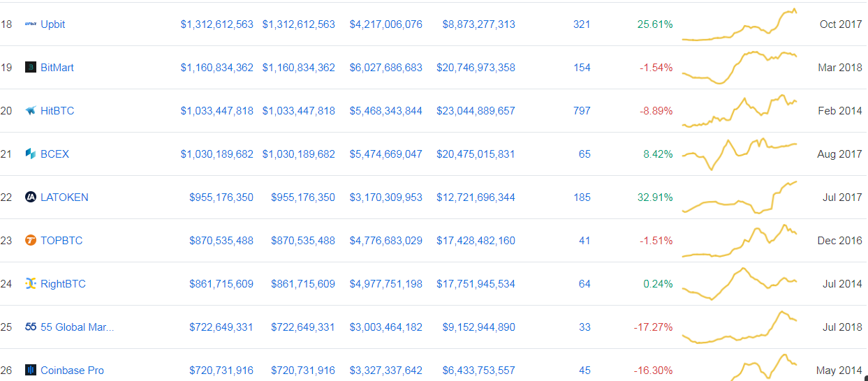
Task: Select rank number 22 in LATOKEN row
Action: (6, 197)
